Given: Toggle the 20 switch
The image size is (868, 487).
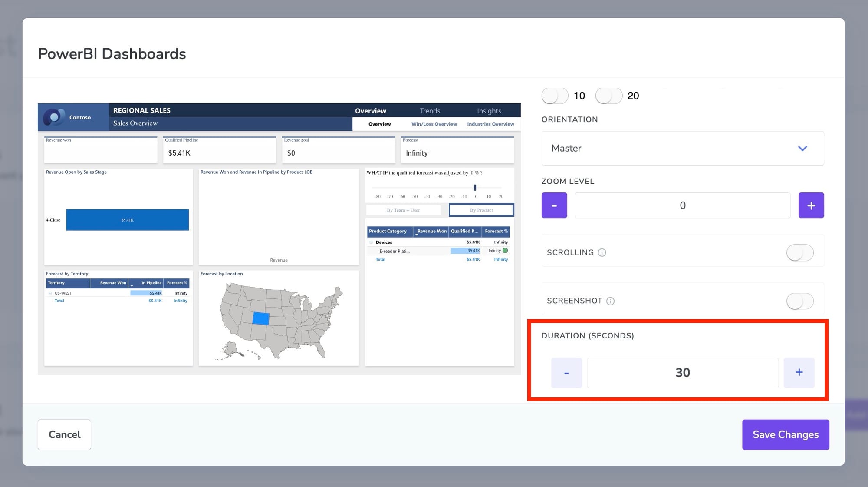Looking at the screenshot, I should (x=608, y=96).
